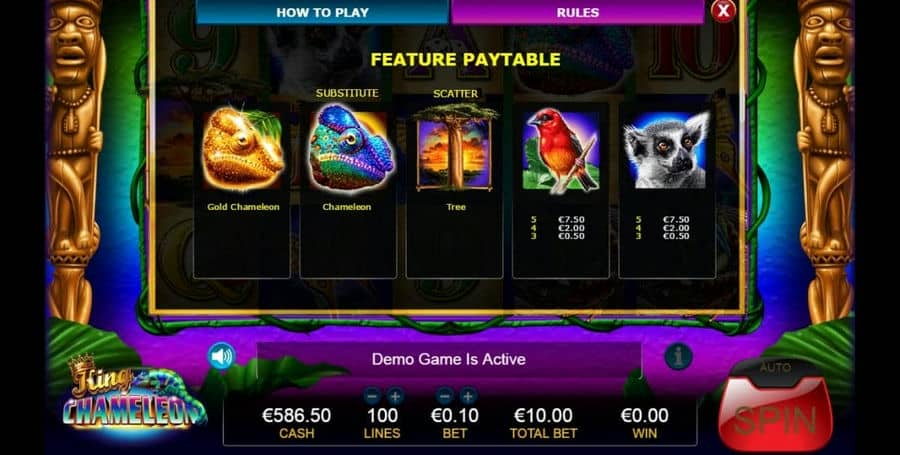Raise the bet using the plus button
900x455 pixels.
(468, 395)
